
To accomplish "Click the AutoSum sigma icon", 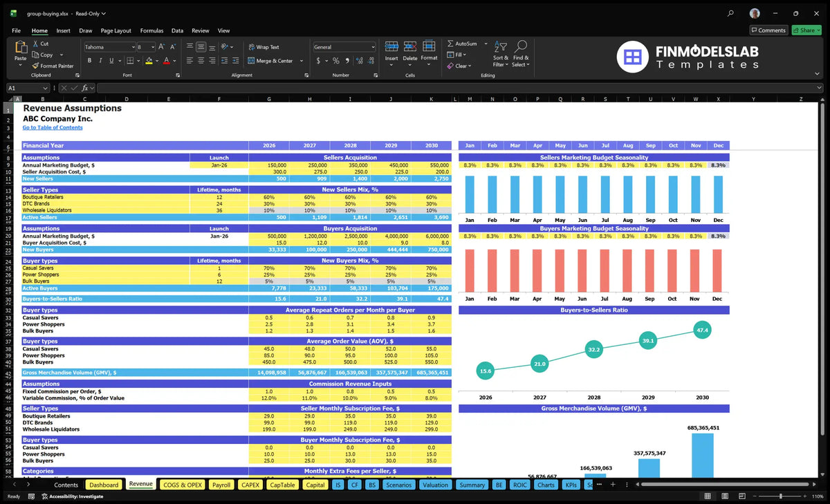I will pyautogui.click(x=450, y=44).
